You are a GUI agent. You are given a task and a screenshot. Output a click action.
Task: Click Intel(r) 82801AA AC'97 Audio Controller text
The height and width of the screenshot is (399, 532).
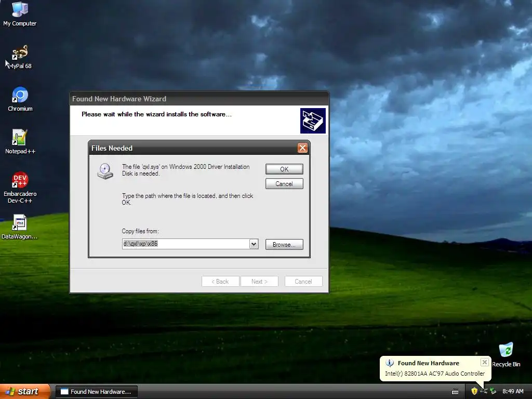pyautogui.click(x=435, y=373)
